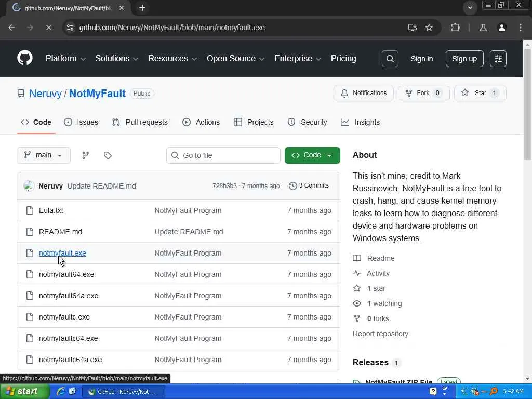Screen dimensions: 532x399
Task: Open the 3 Commits history link
Action: (309, 185)
